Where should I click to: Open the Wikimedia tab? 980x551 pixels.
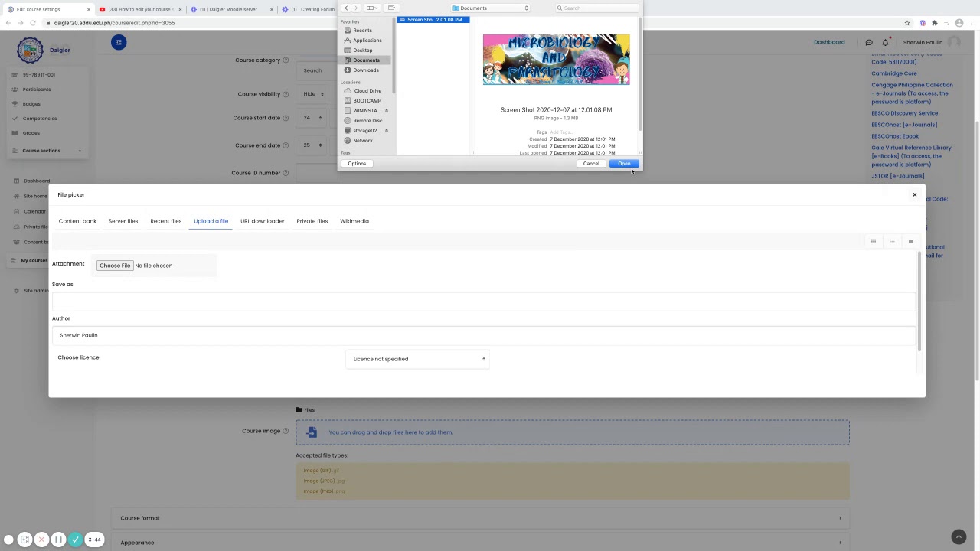(354, 221)
